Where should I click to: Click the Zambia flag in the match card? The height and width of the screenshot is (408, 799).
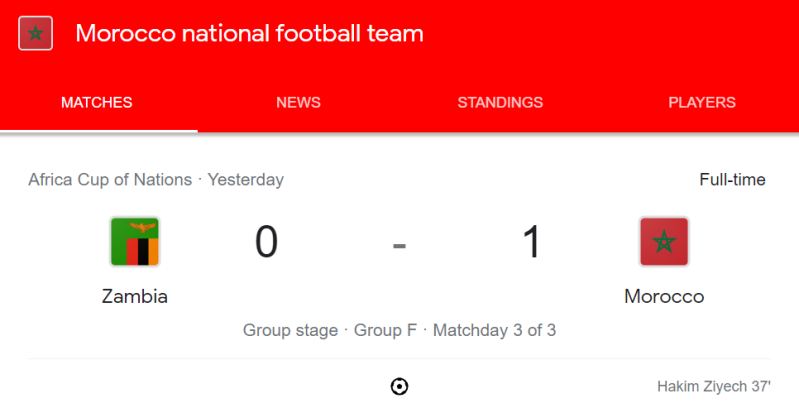click(x=135, y=241)
